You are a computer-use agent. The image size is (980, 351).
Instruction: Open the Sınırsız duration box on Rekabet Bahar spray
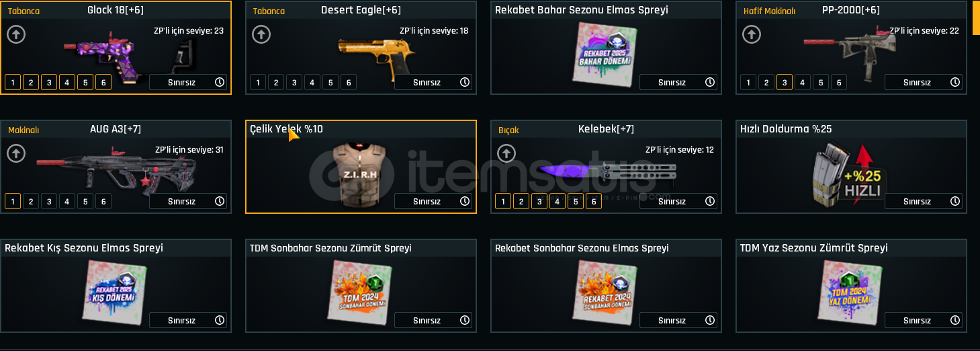pyautogui.click(x=678, y=82)
